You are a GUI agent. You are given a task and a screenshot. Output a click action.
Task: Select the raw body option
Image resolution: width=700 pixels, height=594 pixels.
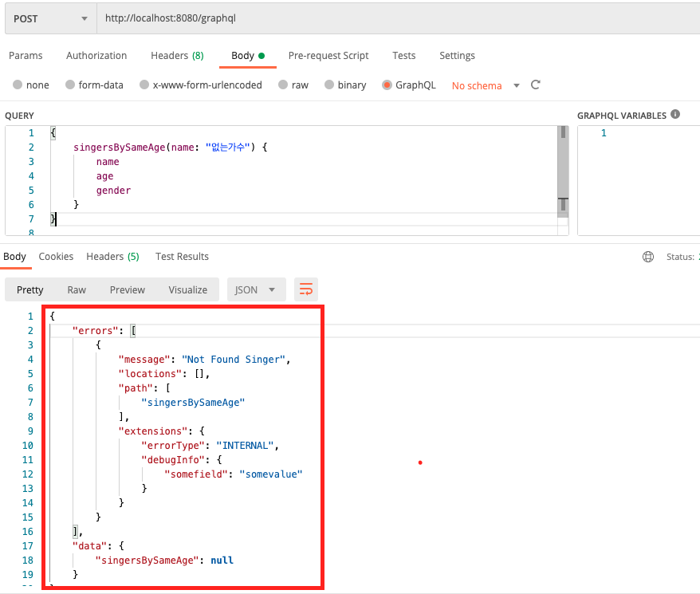tap(293, 85)
